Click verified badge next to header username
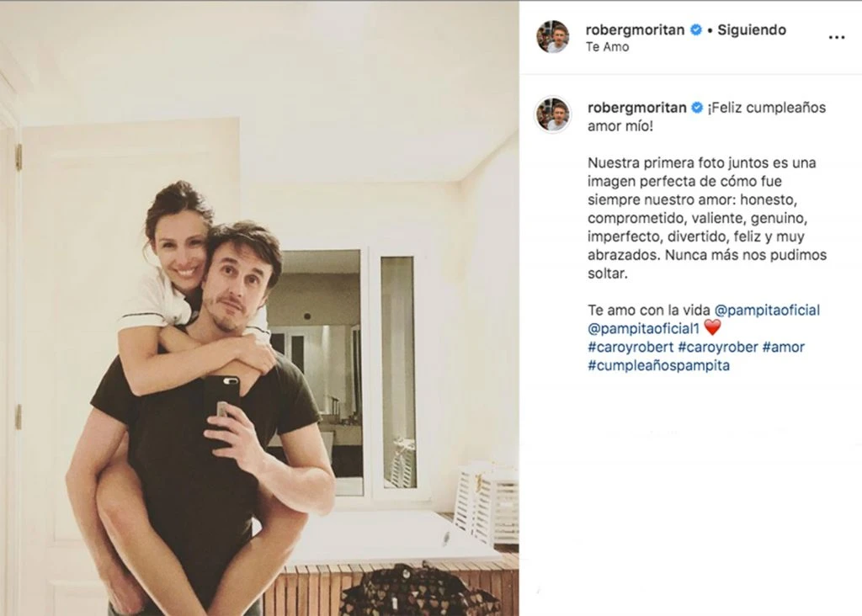 click(696, 29)
